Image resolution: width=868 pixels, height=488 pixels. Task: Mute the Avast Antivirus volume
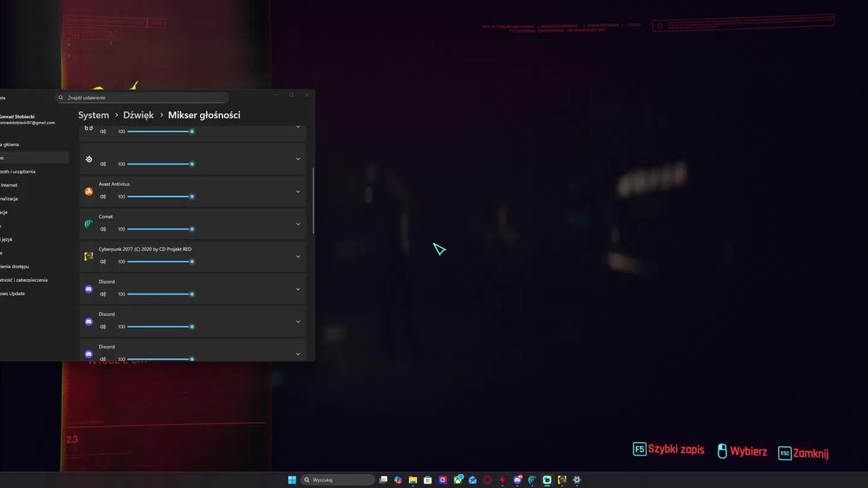pos(103,197)
